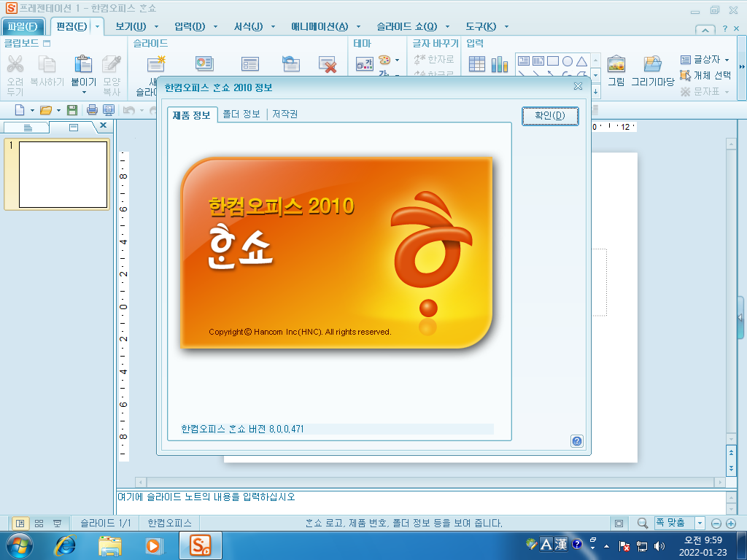Click the OK (확인) button in dialog
This screenshot has width=747, height=560.
click(550, 116)
